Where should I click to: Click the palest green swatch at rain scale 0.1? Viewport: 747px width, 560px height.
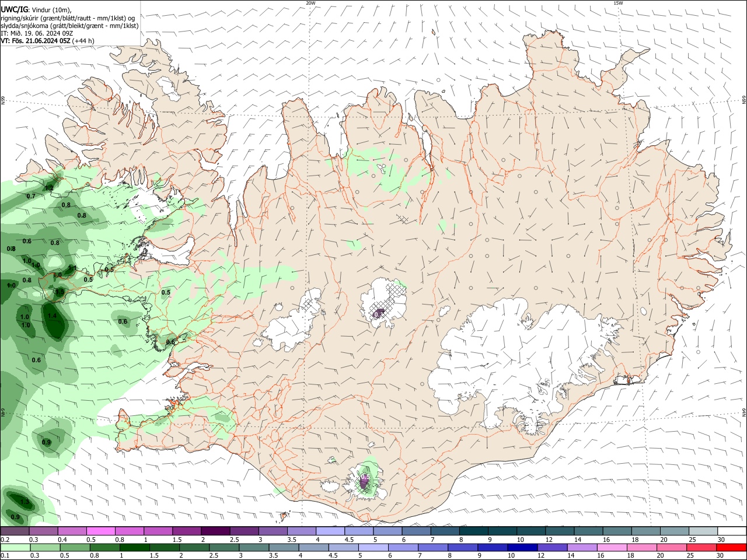pyautogui.click(x=15, y=547)
